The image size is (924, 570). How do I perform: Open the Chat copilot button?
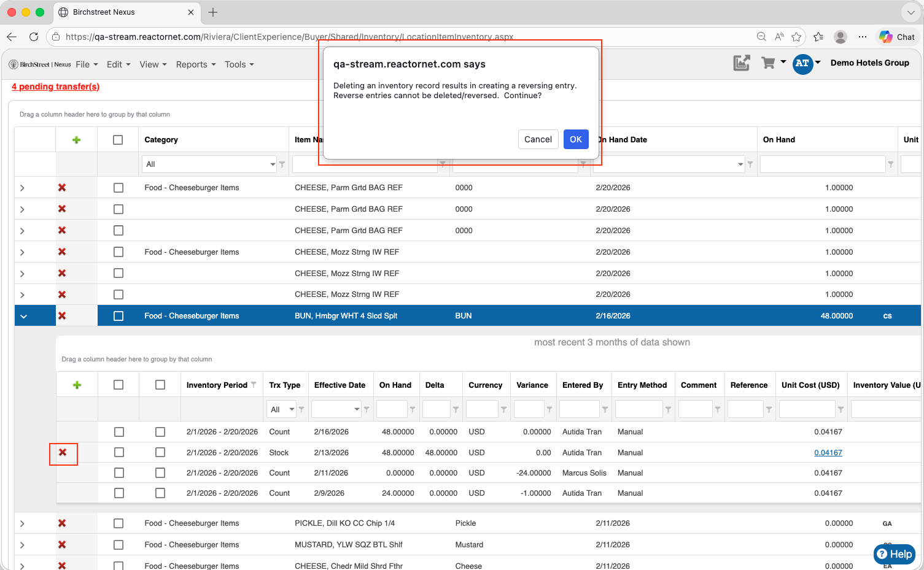[897, 37]
